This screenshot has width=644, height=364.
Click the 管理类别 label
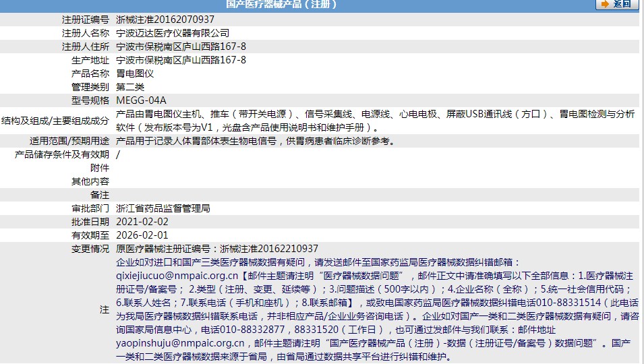[x=90, y=88]
